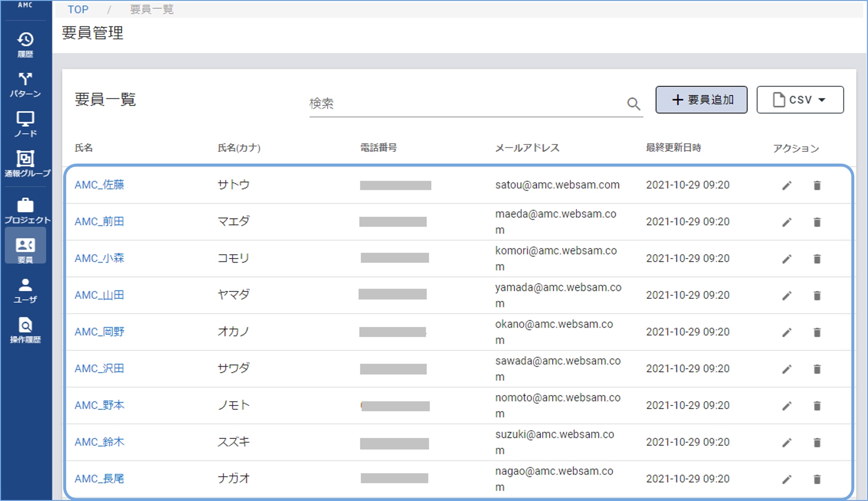
Task: Delete the AMC_長尾 row with trash icon
Action: tap(817, 479)
